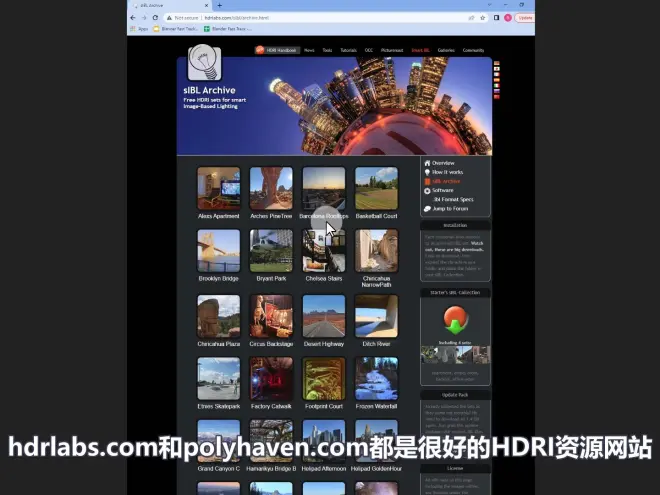Open the first Blender Fast Track bookmark
This screenshot has width=660, height=495.
pyautogui.click(x=176, y=29)
